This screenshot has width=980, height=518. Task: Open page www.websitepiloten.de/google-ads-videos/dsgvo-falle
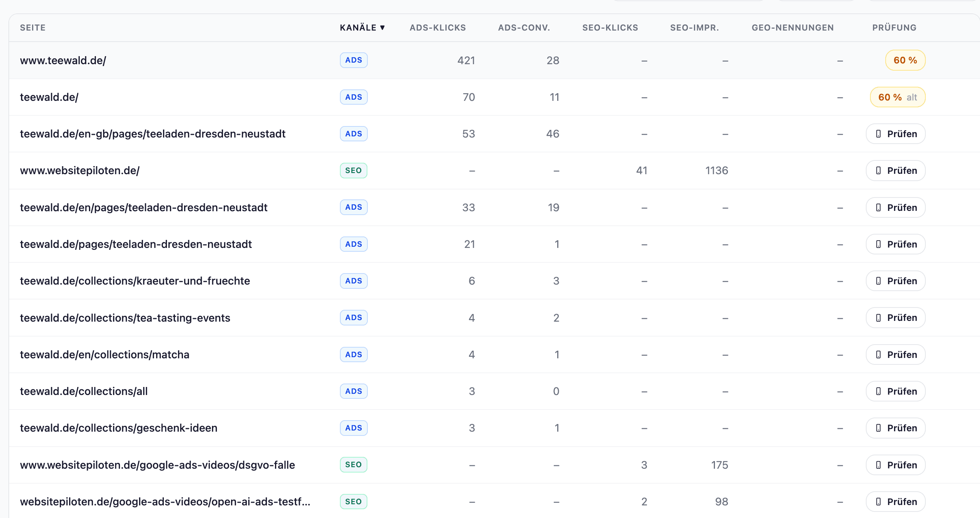pyautogui.click(x=157, y=465)
